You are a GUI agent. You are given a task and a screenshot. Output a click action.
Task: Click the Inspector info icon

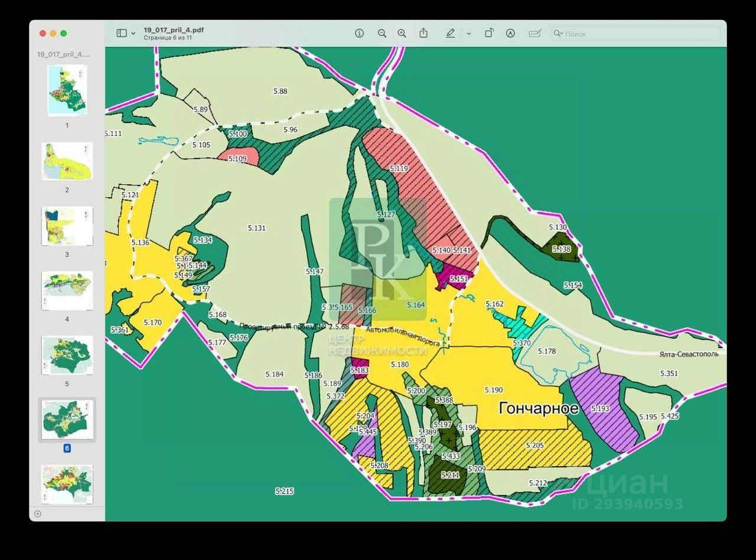pyautogui.click(x=359, y=34)
